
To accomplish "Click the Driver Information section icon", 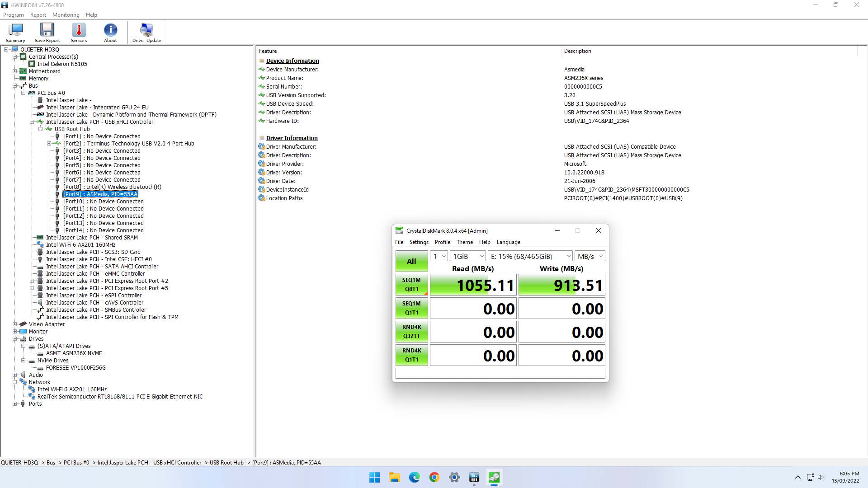I will pyautogui.click(x=262, y=138).
